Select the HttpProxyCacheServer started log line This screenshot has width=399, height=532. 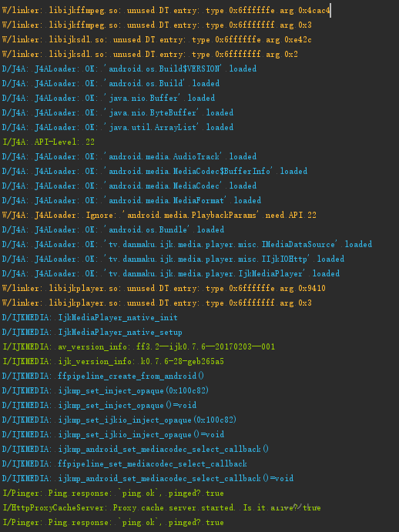162,507
